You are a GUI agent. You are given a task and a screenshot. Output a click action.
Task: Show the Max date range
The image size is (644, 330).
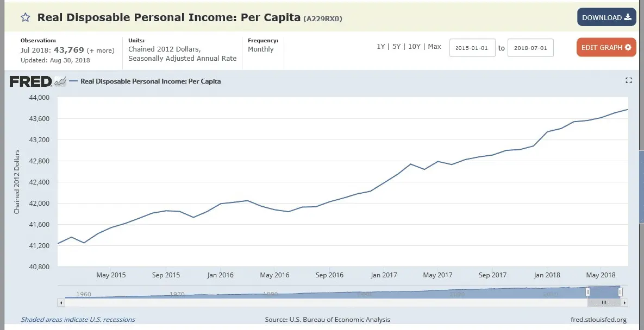pos(435,47)
